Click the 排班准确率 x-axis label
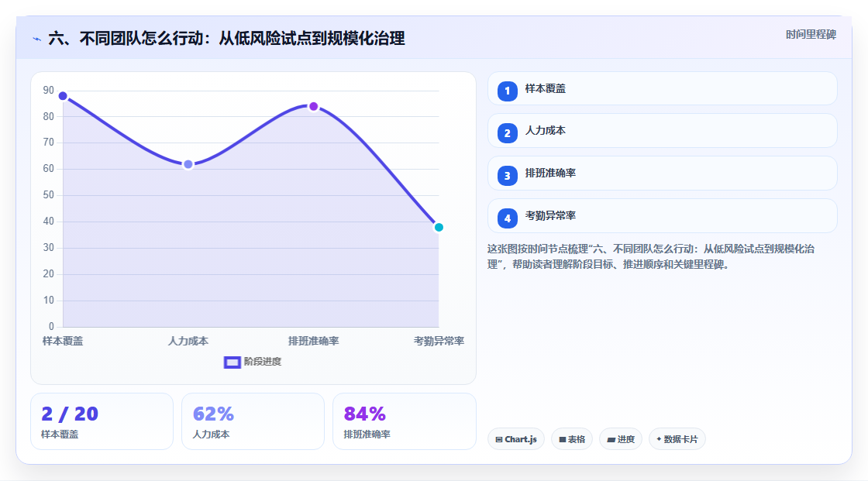 click(313, 342)
